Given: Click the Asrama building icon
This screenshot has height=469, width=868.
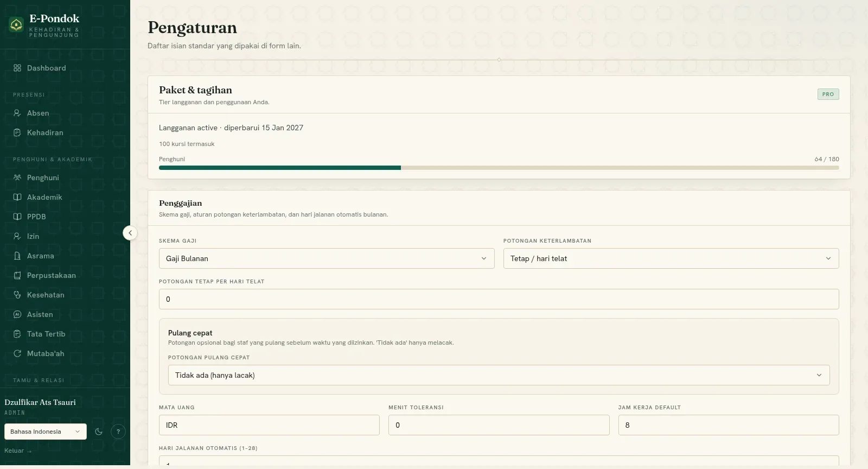Looking at the screenshot, I should click(17, 256).
